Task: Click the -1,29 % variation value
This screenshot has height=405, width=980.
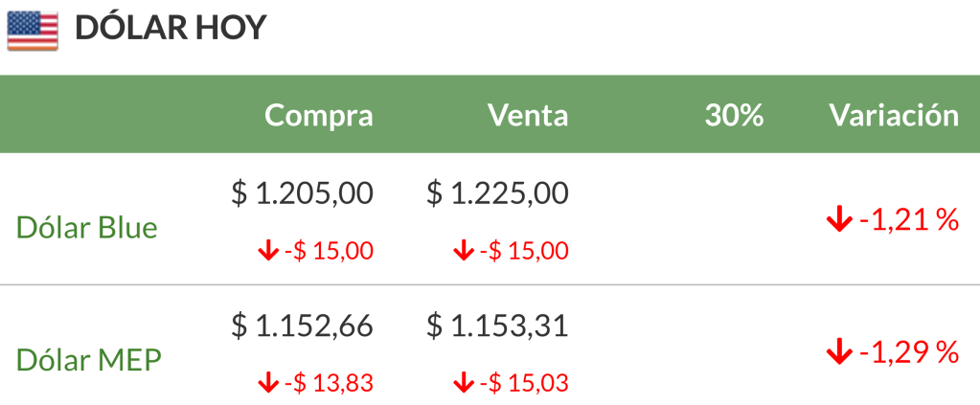Action: pyautogui.click(x=909, y=352)
